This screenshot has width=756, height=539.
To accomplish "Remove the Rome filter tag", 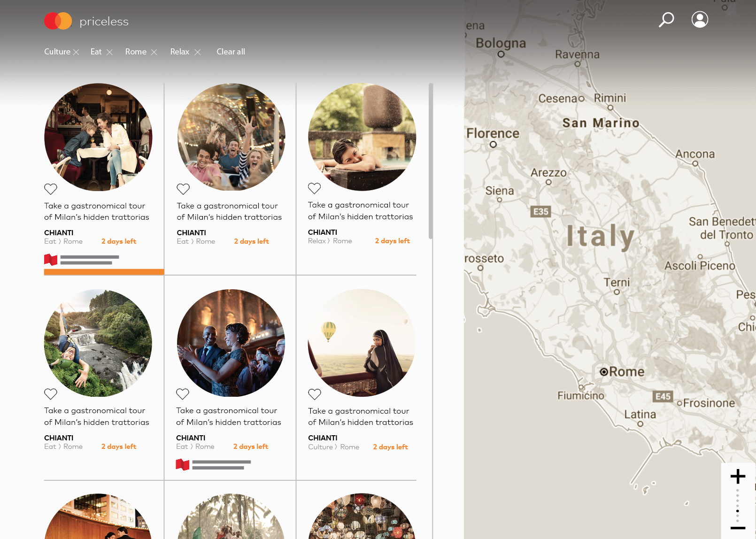I will [154, 52].
